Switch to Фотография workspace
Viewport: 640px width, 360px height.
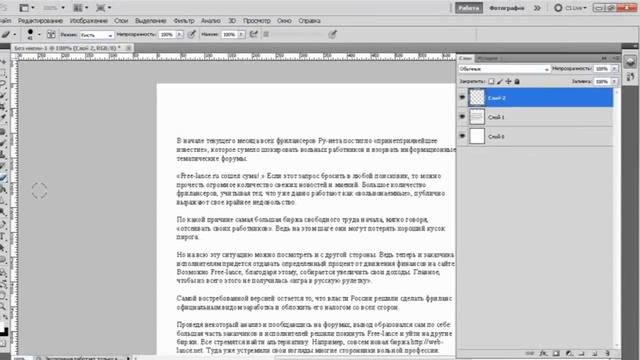(x=507, y=8)
